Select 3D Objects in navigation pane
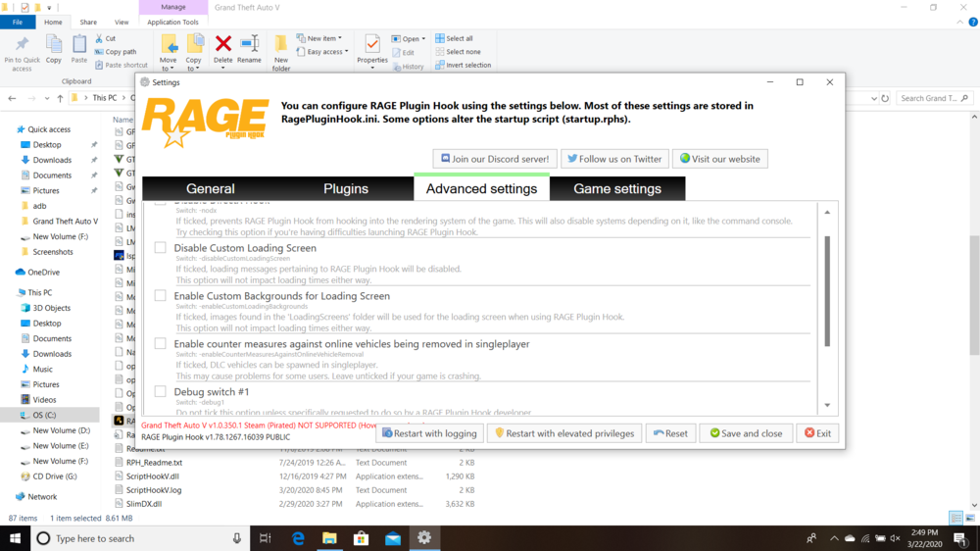The height and width of the screenshot is (551, 980). 51,308
